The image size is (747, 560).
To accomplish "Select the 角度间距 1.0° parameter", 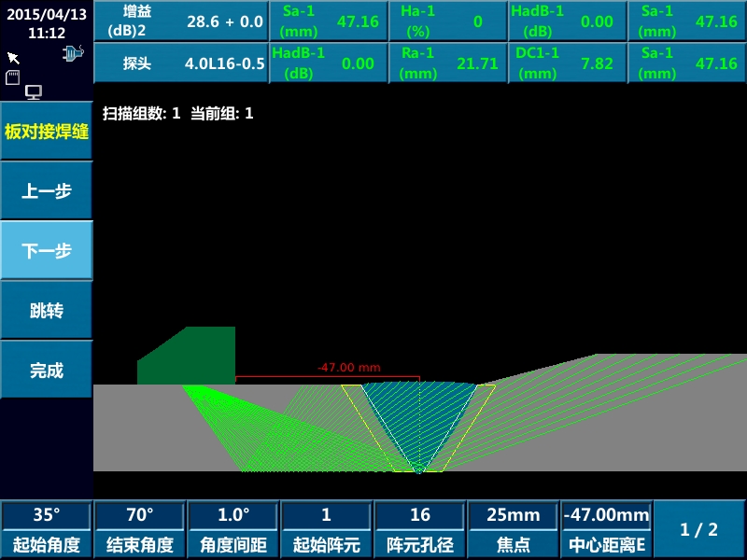I will 233,529.
